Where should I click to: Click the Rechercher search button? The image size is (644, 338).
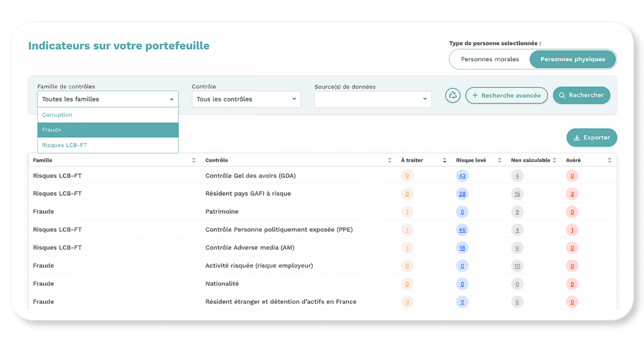coord(581,95)
